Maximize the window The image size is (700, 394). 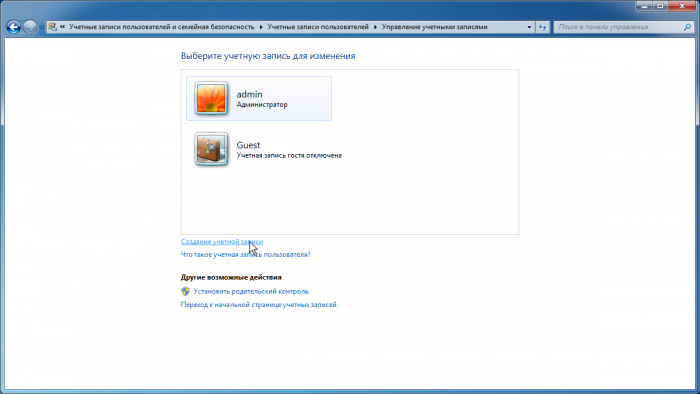[660, 6]
